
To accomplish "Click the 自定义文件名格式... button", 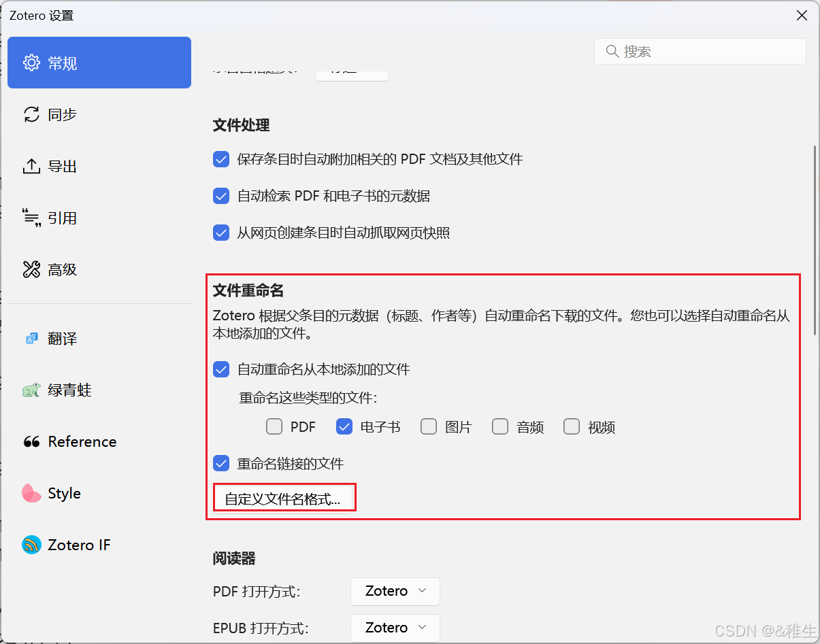I will [283, 499].
